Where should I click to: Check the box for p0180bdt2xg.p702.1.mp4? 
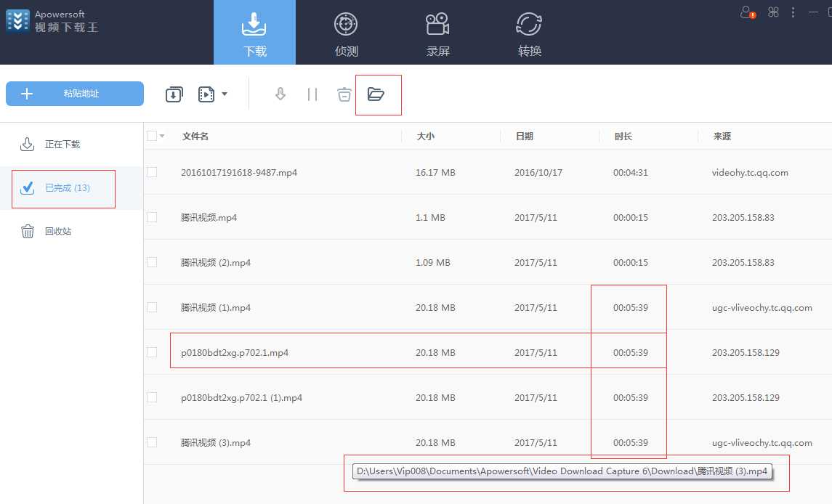tap(152, 353)
